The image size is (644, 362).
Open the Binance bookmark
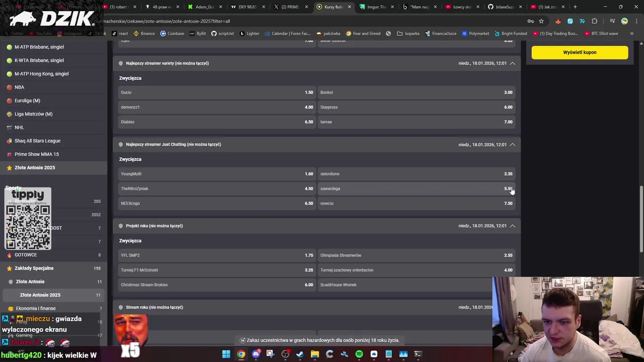144,34
